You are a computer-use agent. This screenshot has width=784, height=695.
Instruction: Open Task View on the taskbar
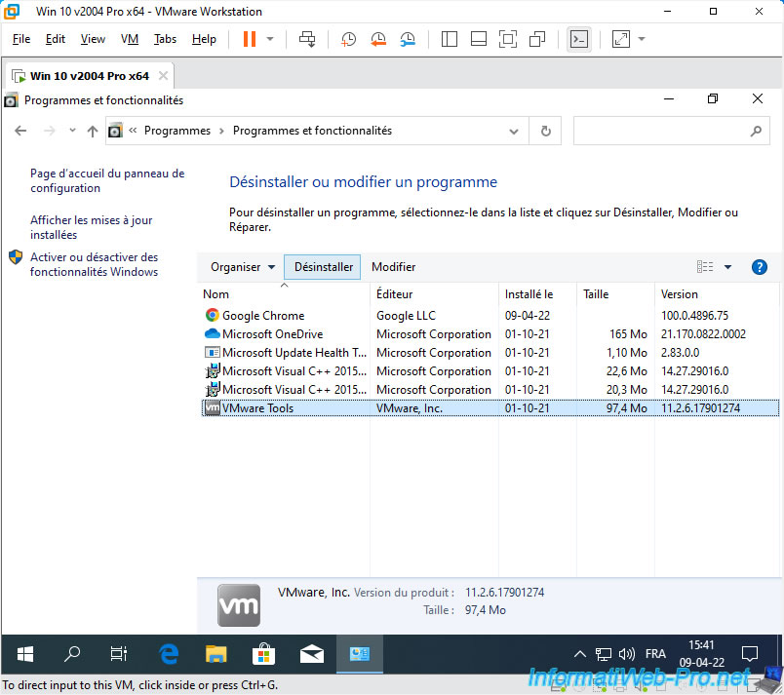pos(119,654)
